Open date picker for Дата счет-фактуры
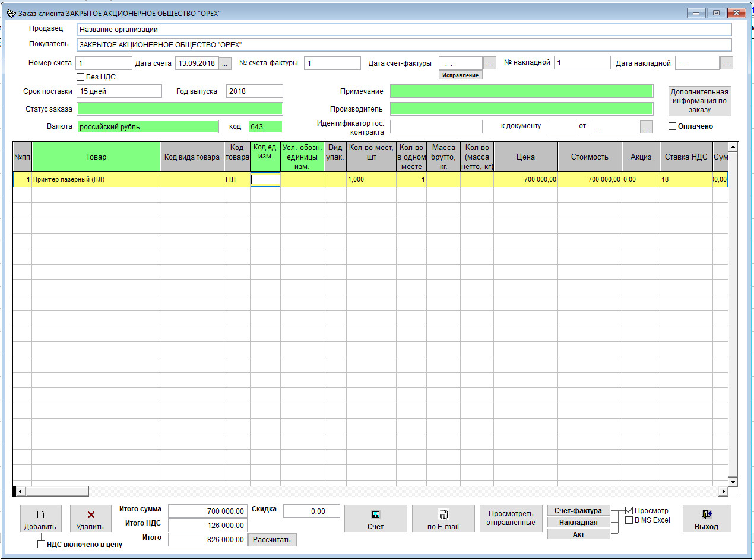The image size is (754, 560). [x=489, y=63]
